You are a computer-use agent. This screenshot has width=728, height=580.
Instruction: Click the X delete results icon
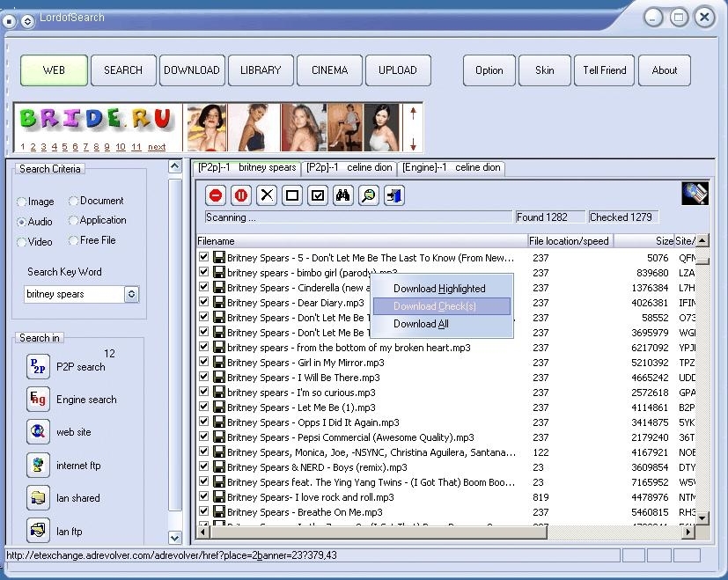coord(267,195)
